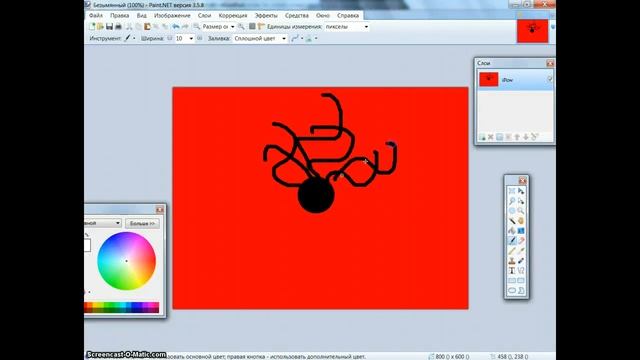This screenshot has width=640, height=360.
Task: Click the Больше >> button
Action: [x=142, y=223]
